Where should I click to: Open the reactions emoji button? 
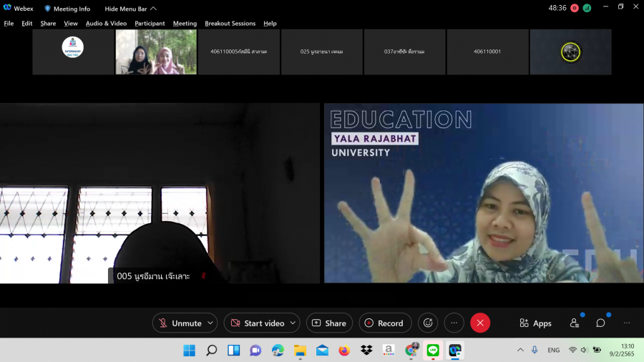428,323
